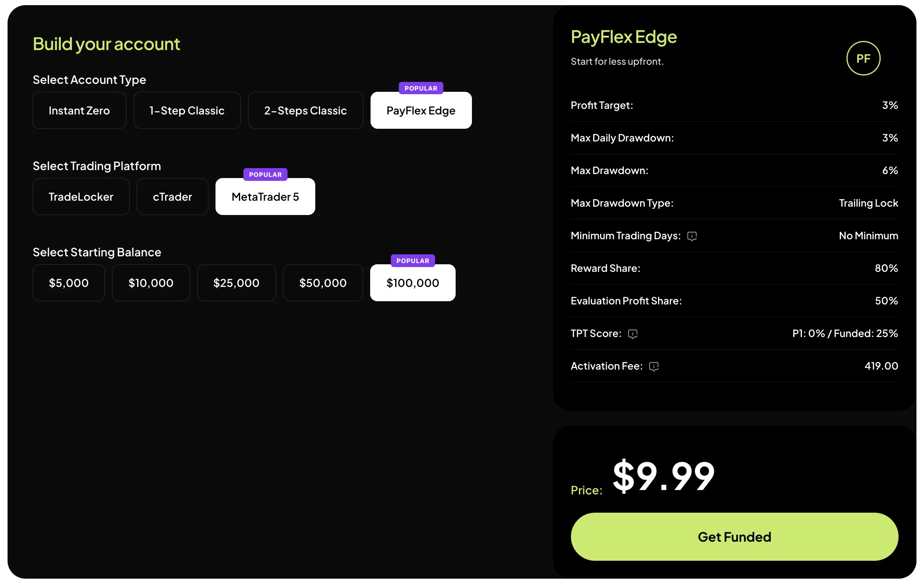Click the Select Trading Platform heading
The image size is (924, 585).
tap(97, 166)
